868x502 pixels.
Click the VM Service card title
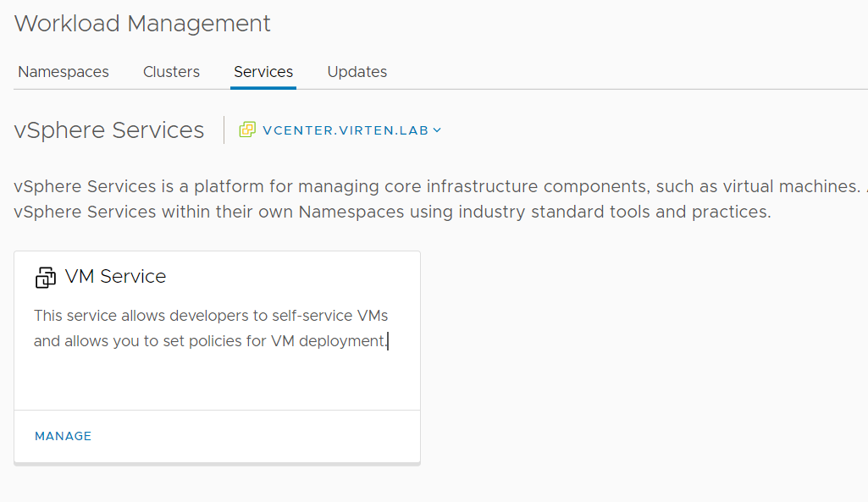(115, 276)
